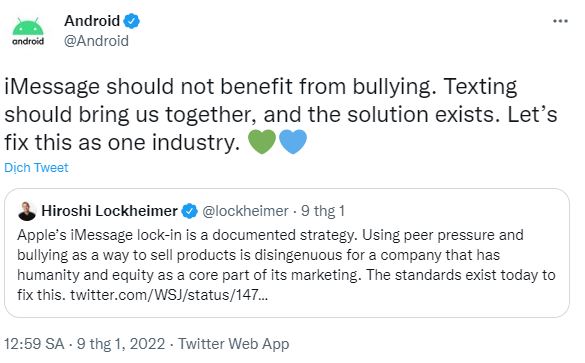Viewport: 585px width, 363px height.
Task: Open Hiroshi Lockheimer's avatar thumbnail
Action: pos(27,211)
